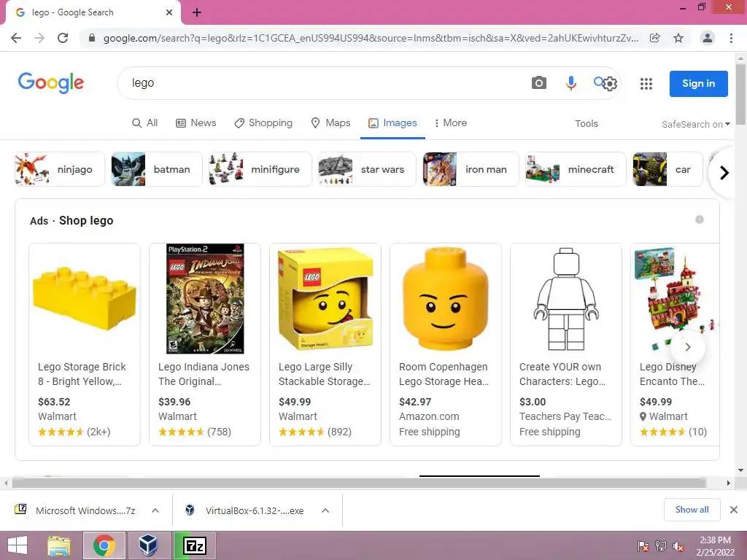Viewport: 747px width, 560px height.
Task: Select the Images tab
Action: (392, 122)
